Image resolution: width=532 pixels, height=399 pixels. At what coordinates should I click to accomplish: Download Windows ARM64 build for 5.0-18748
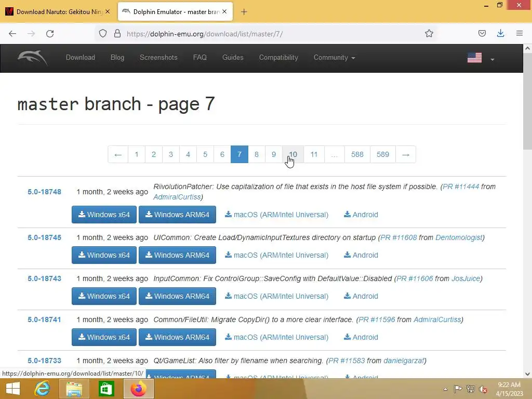178,215
